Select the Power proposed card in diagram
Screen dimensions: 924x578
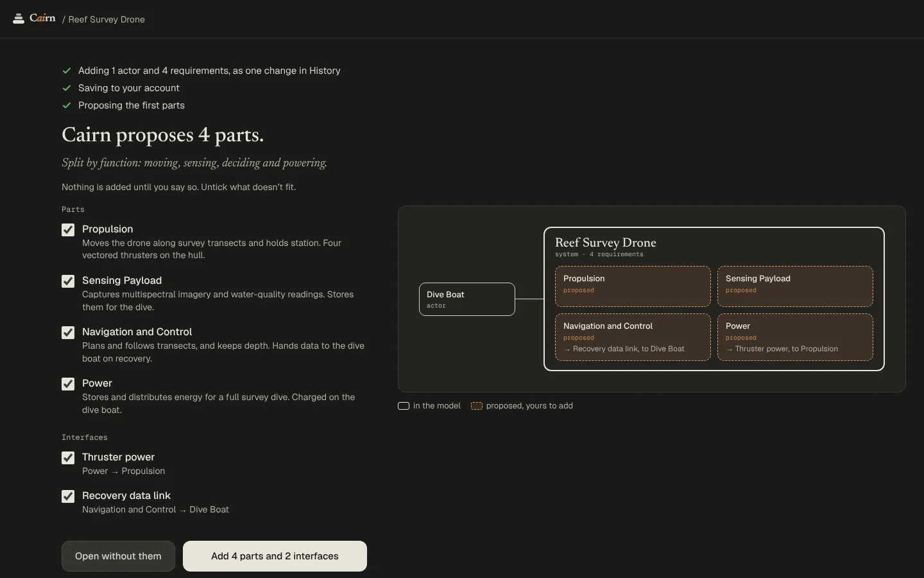point(795,337)
